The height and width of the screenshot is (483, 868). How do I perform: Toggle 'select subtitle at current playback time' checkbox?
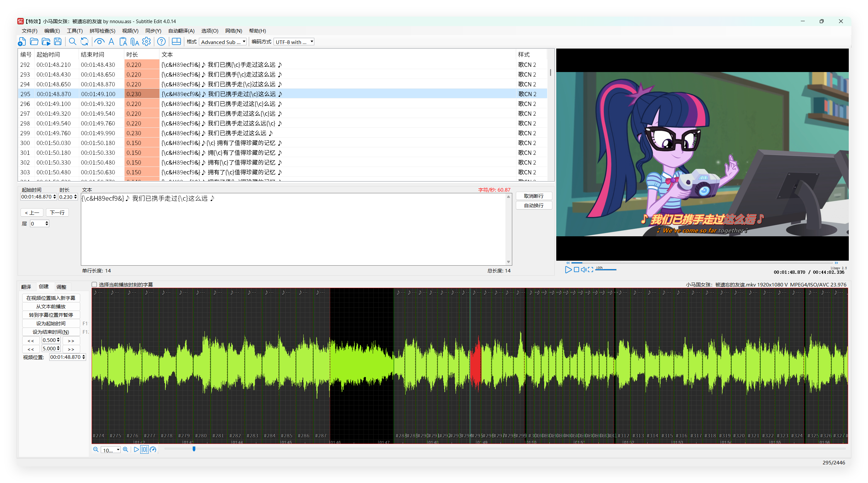(x=95, y=285)
